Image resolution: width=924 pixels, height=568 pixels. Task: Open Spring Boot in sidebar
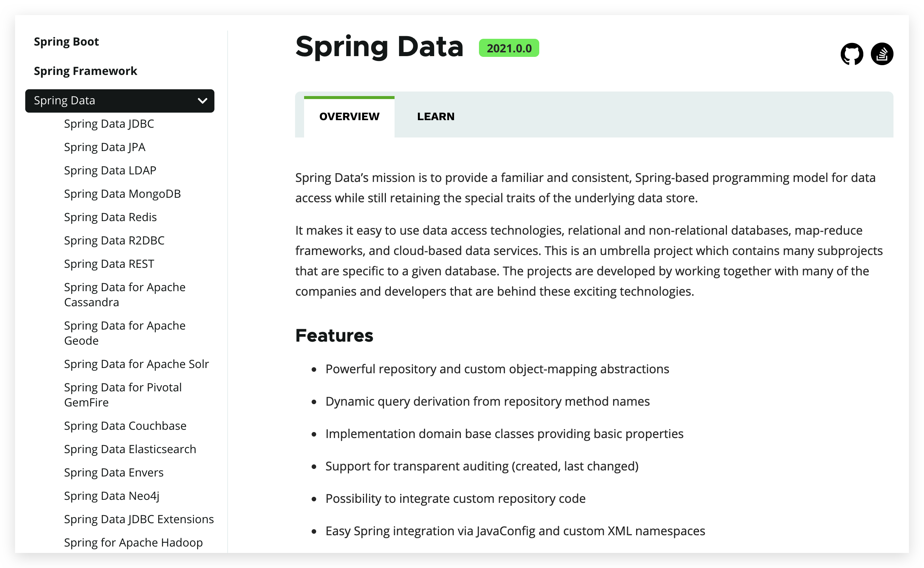point(66,42)
